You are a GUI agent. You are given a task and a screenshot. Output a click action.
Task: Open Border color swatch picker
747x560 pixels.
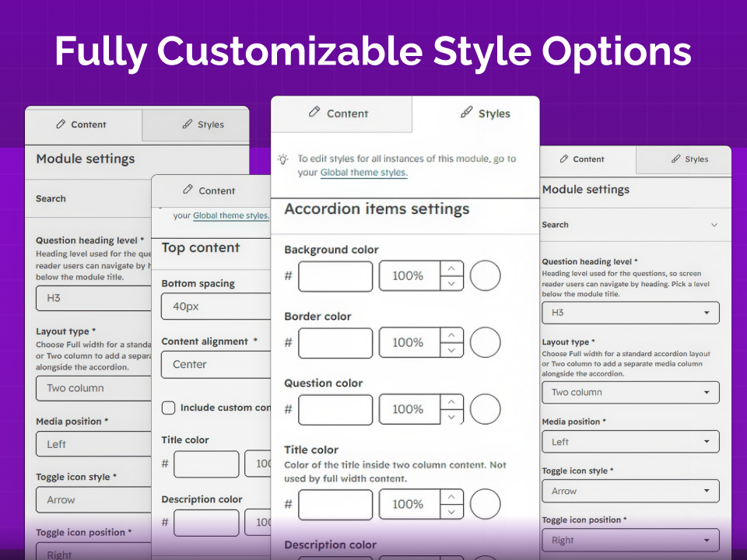tap(486, 342)
